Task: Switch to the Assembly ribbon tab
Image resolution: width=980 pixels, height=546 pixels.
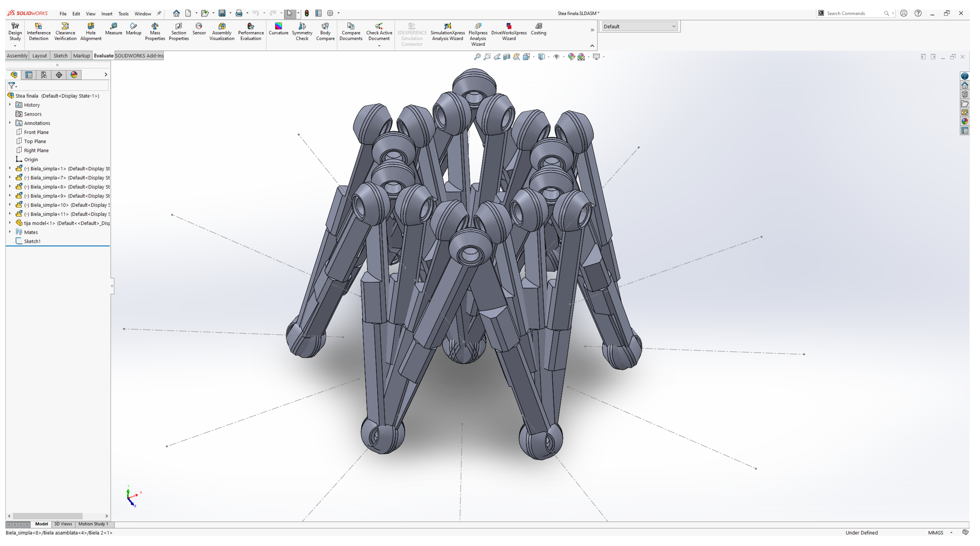Action: [17, 55]
